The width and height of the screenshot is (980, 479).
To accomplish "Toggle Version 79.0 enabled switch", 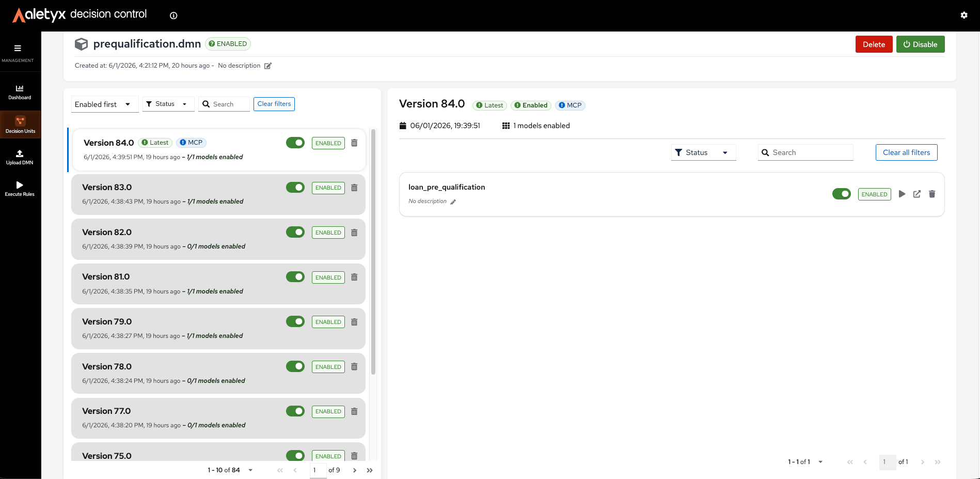I will [295, 321].
